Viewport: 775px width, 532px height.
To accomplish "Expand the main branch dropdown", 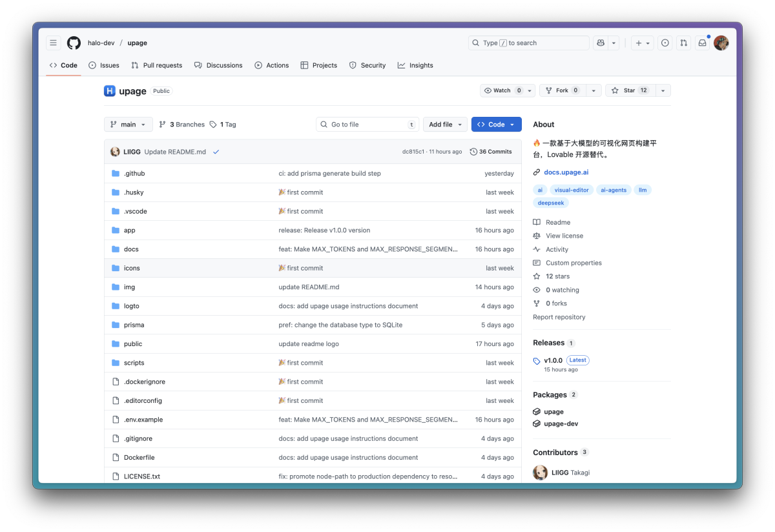I will [x=128, y=125].
